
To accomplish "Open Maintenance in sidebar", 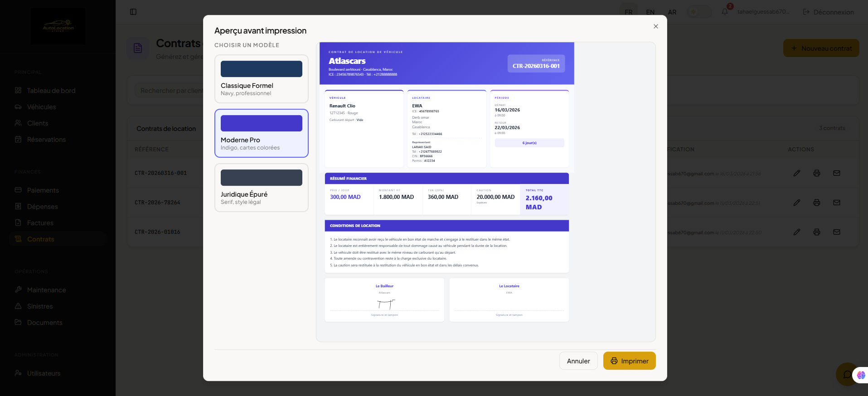I will [x=58, y=290].
